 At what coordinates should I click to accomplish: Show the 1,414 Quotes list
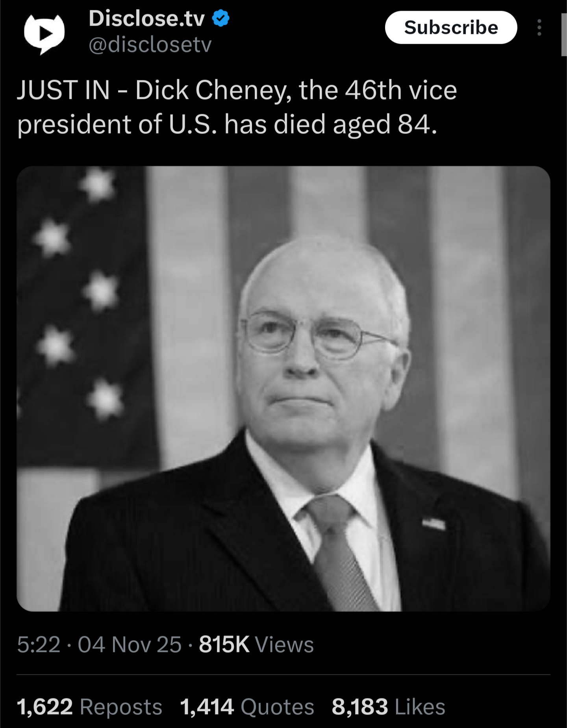tap(247, 707)
